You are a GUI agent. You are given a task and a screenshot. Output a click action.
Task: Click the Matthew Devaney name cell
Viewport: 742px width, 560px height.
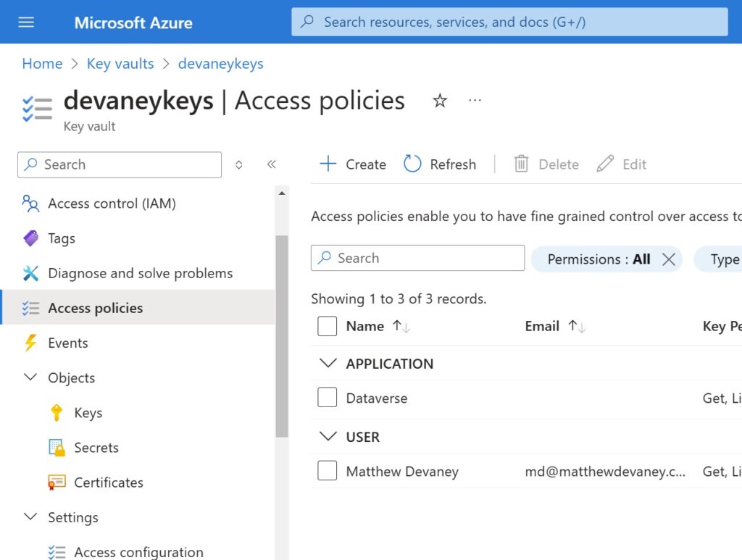402,471
